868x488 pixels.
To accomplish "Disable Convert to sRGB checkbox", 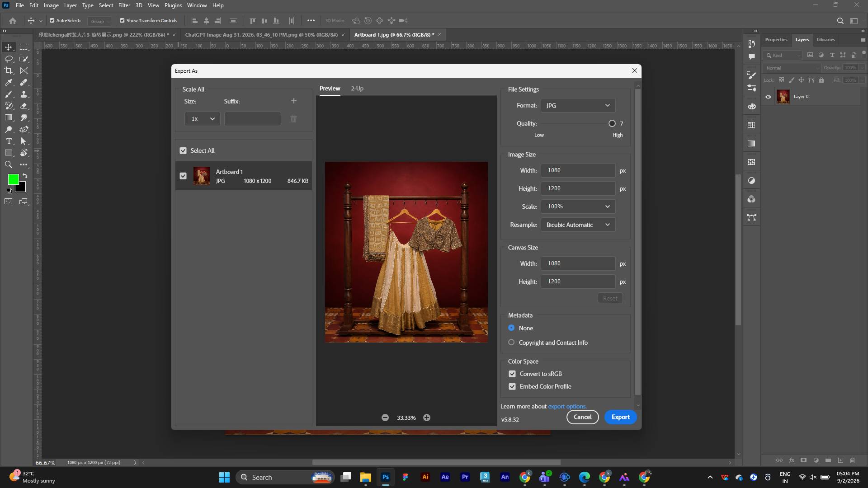I will pos(512,374).
